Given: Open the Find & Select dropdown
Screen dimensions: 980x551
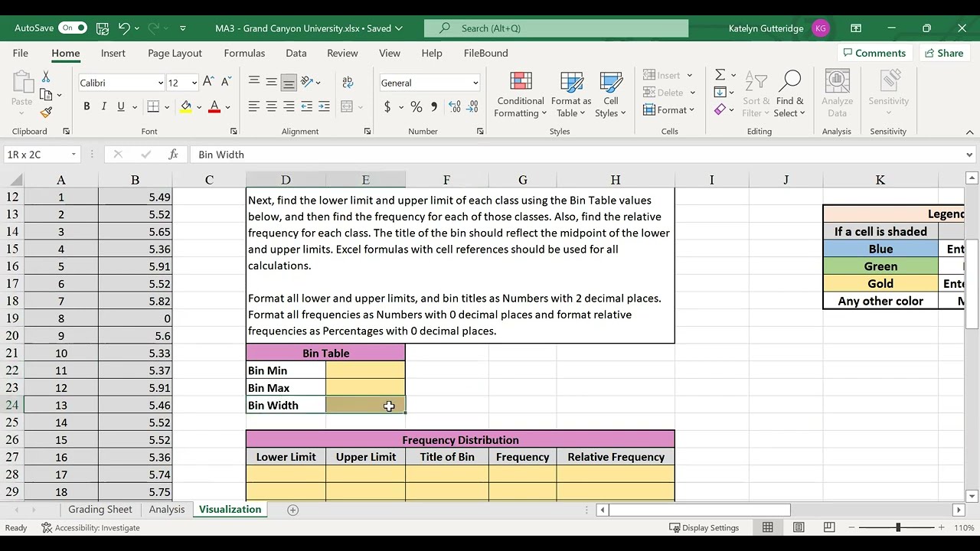Looking at the screenshot, I should click(x=789, y=95).
